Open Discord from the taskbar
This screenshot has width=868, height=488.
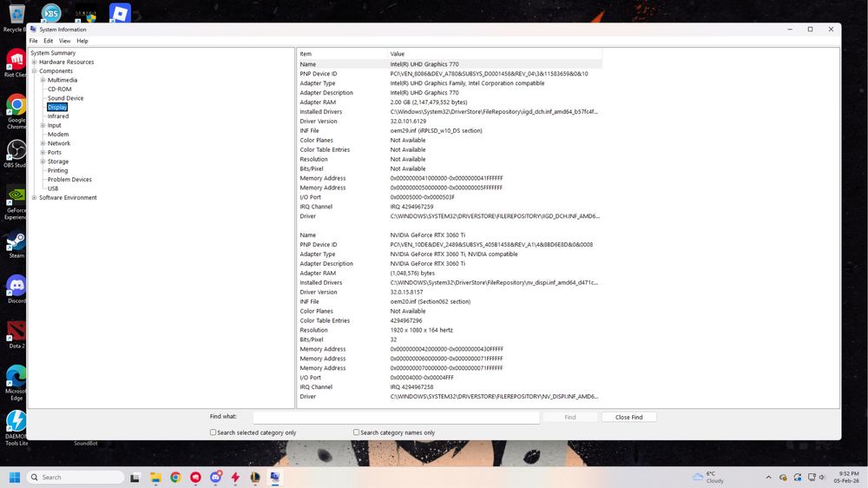coord(216,477)
